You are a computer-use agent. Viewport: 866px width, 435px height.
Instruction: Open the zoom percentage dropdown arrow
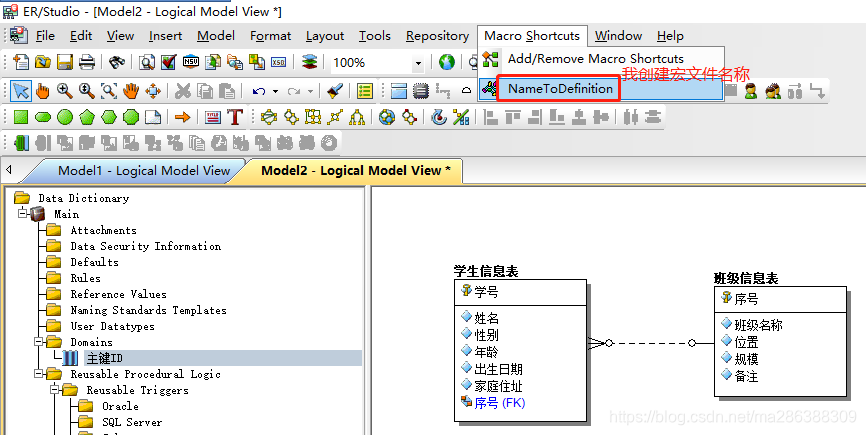(x=418, y=63)
